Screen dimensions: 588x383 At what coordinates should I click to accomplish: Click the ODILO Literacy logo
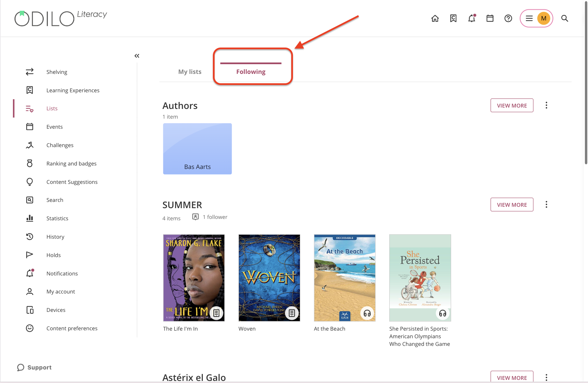coord(61,18)
